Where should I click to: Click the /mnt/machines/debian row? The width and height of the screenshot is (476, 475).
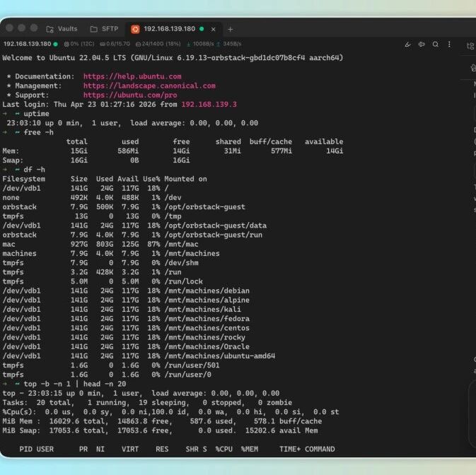pyautogui.click(x=126, y=291)
